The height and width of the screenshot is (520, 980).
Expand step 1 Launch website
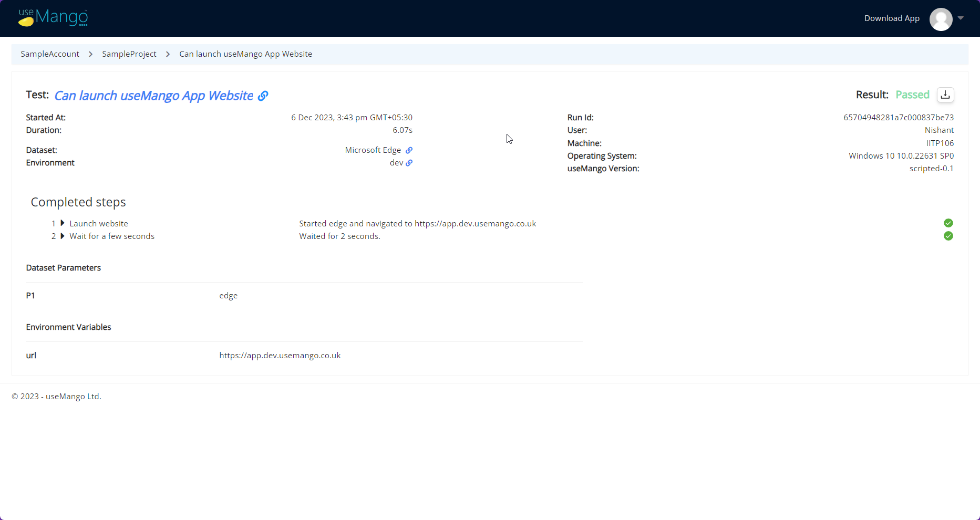click(63, 223)
